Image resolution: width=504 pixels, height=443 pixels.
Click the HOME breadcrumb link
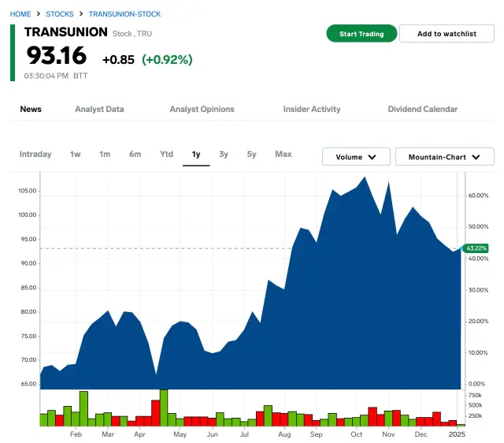click(20, 14)
